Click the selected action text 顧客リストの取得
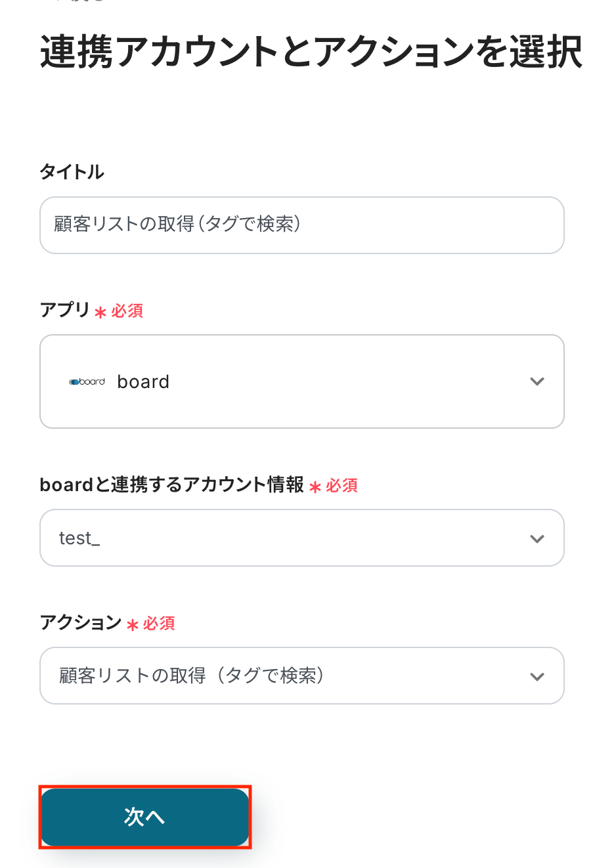Screen dimensions: 616x868 [191, 676]
